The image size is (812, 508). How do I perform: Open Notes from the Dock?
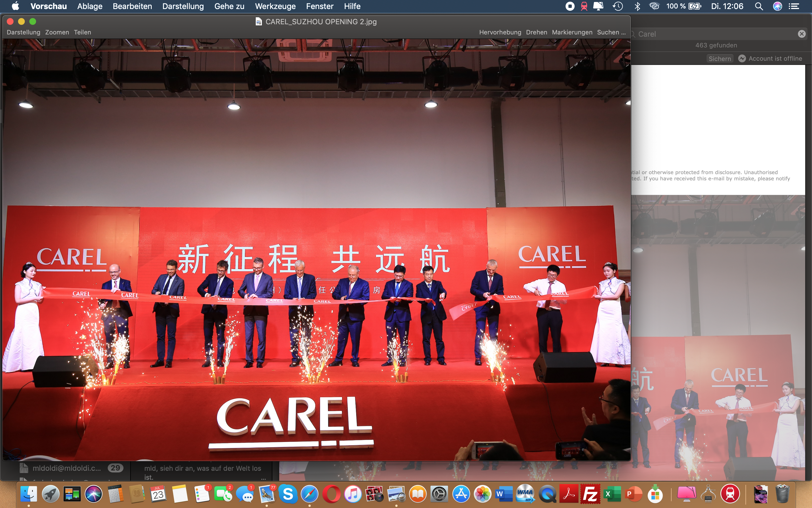[180, 494]
